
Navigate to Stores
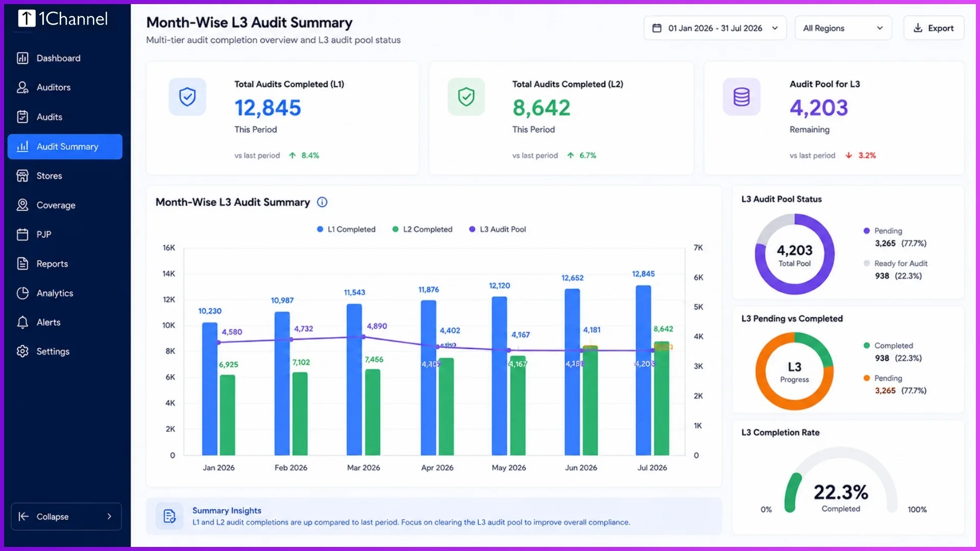click(65, 176)
